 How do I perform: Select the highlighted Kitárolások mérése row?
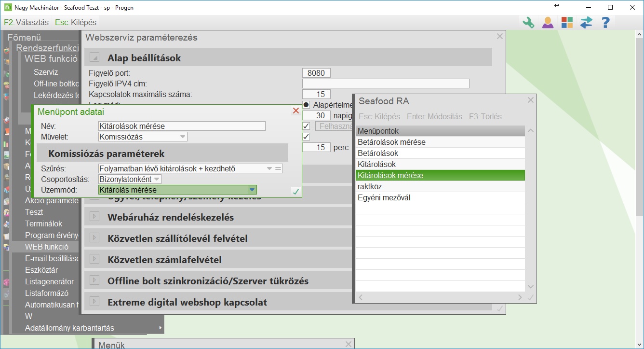click(x=440, y=175)
